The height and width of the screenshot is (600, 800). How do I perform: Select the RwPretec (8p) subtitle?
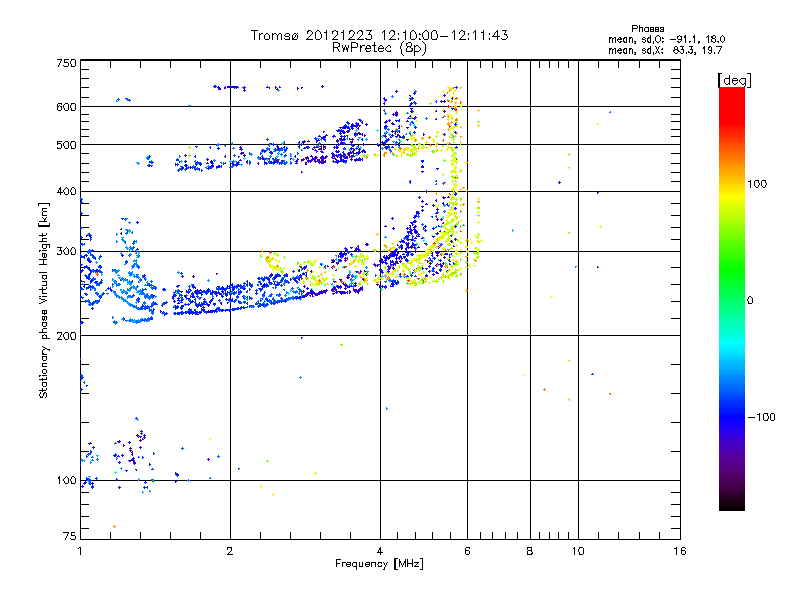click(379, 47)
